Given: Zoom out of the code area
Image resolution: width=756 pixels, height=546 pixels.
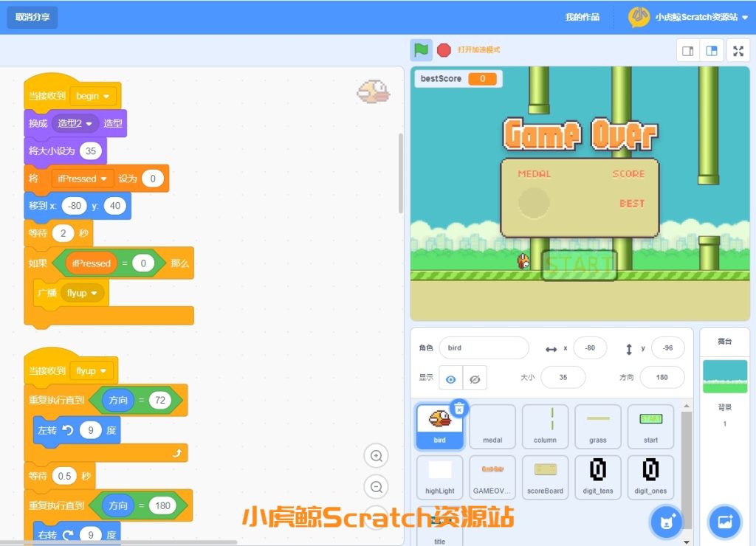Looking at the screenshot, I should 377,487.
